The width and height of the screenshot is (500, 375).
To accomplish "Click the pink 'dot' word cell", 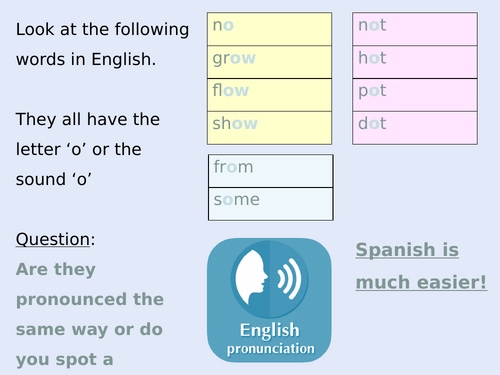I will pos(415,128).
